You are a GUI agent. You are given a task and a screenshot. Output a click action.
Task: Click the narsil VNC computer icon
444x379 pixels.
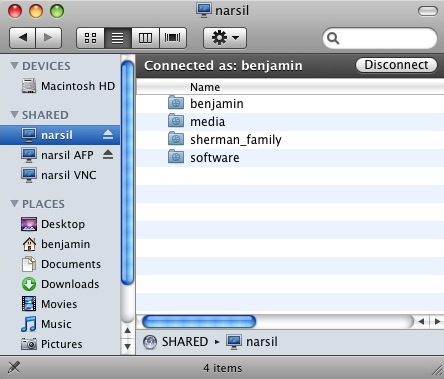[x=29, y=175]
